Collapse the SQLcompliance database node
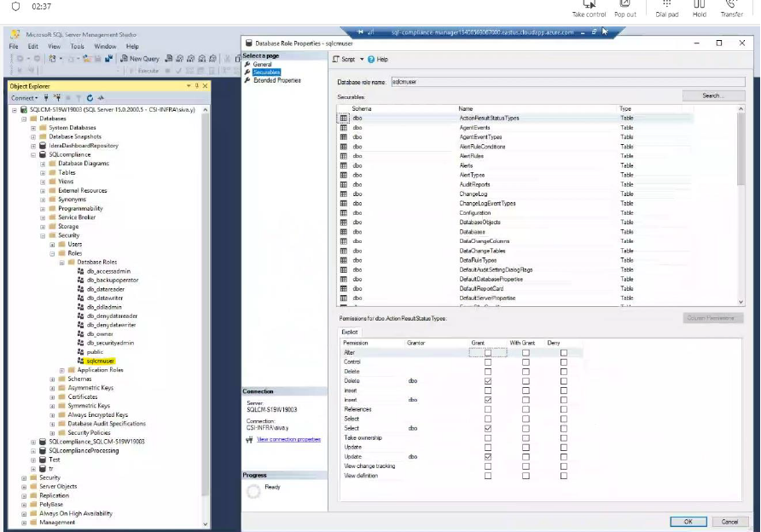This screenshot has width=761, height=532. pyautogui.click(x=33, y=155)
